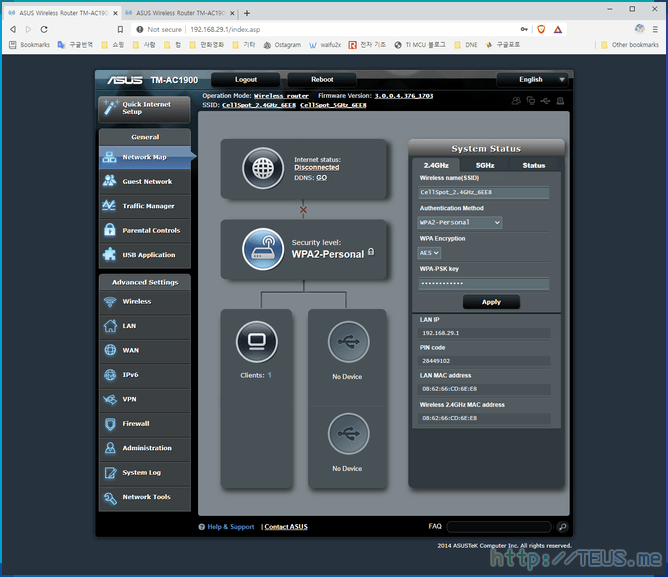This screenshot has height=577, width=668.
Task: Click the CellSpot_5GHz_6EE8 SSID link
Action: (333, 105)
